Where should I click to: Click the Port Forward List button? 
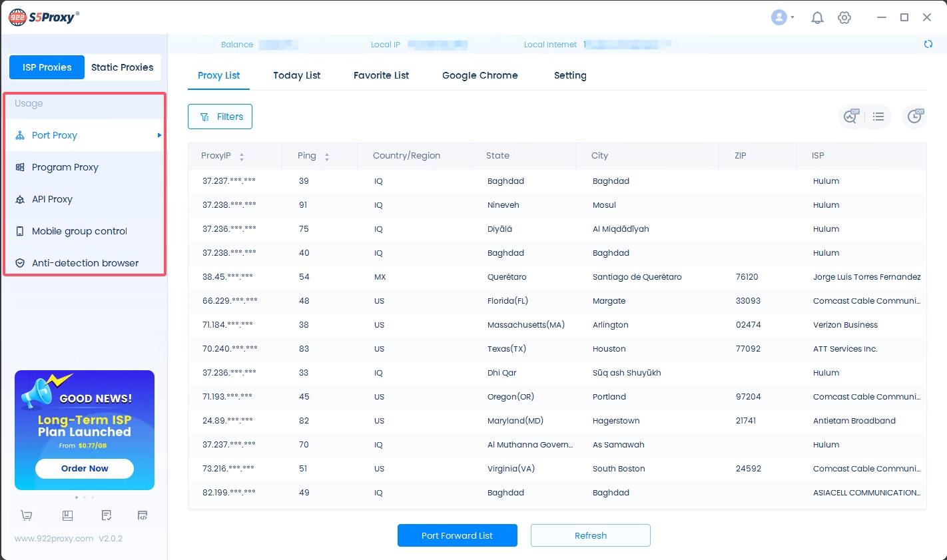click(457, 535)
